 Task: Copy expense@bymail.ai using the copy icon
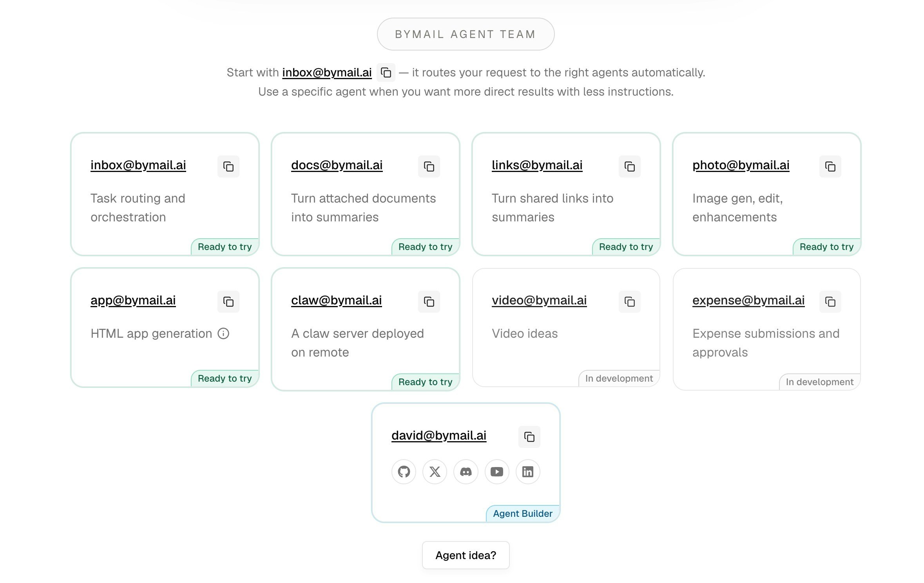coord(830,302)
